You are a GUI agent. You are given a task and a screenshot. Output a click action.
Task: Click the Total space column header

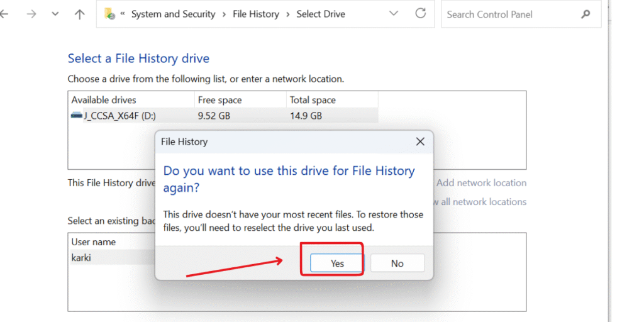click(332, 100)
